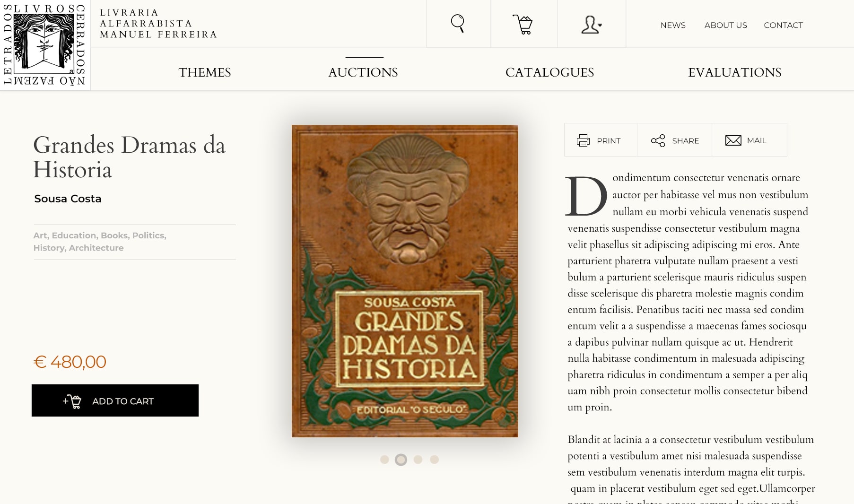Click the envelope mail icon
Screen dimensions: 854x504
point(733,140)
